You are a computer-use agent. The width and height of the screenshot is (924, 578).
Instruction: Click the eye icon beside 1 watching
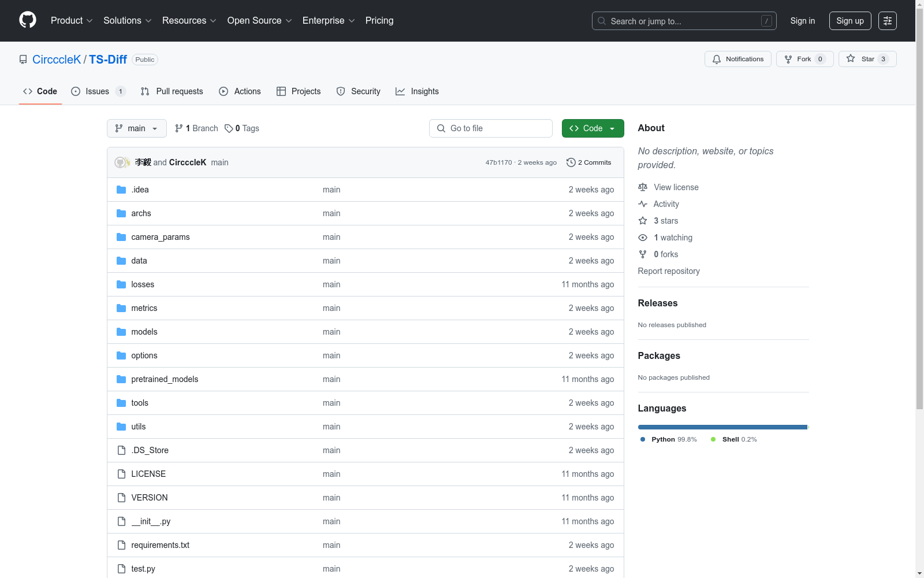(643, 238)
